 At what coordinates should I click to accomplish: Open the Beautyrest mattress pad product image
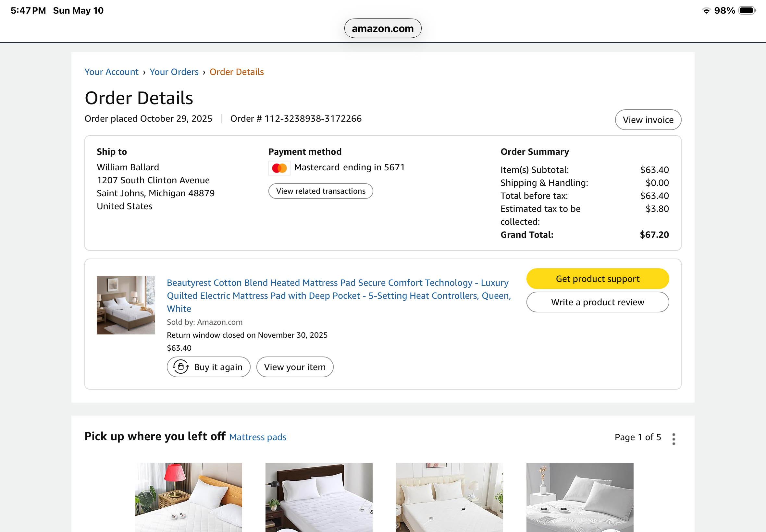[x=126, y=305]
